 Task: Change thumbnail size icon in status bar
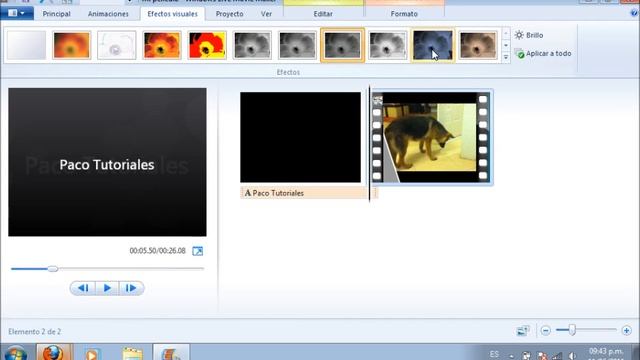click(x=522, y=331)
